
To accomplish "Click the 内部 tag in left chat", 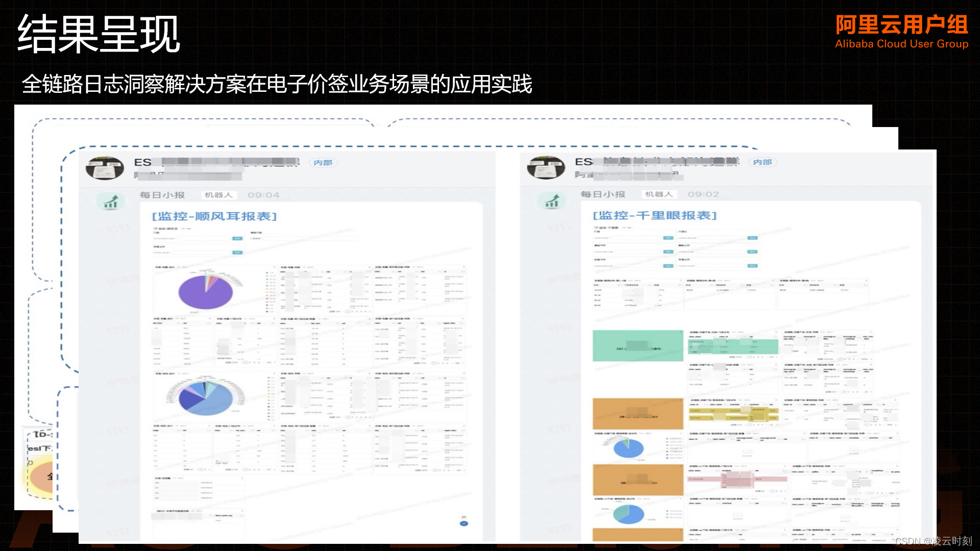I will click(323, 163).
